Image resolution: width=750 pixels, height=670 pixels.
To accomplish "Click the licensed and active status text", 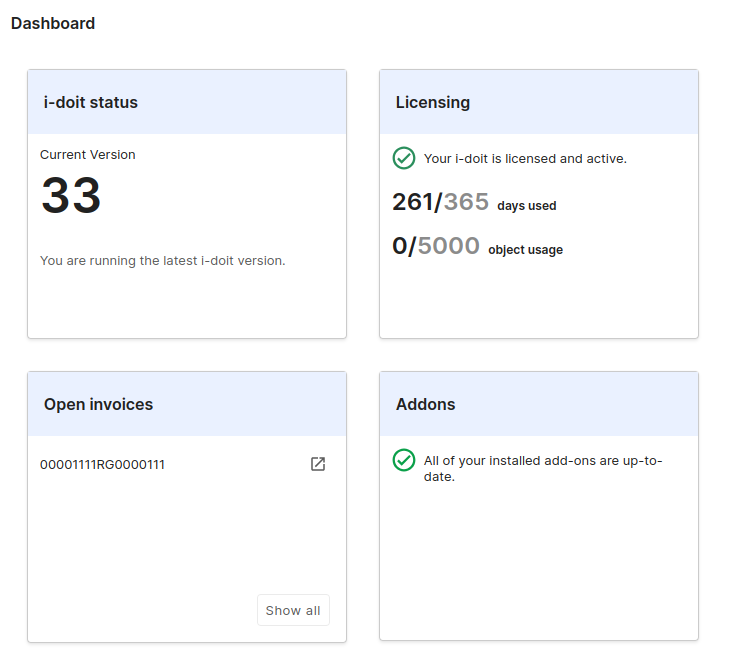I will pyautogui.click(x=525, y=159).
